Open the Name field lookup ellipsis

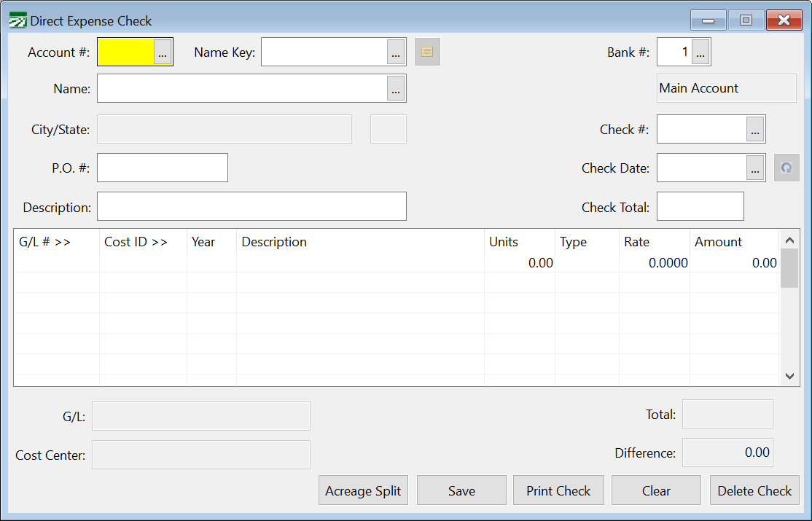[395, 88]
